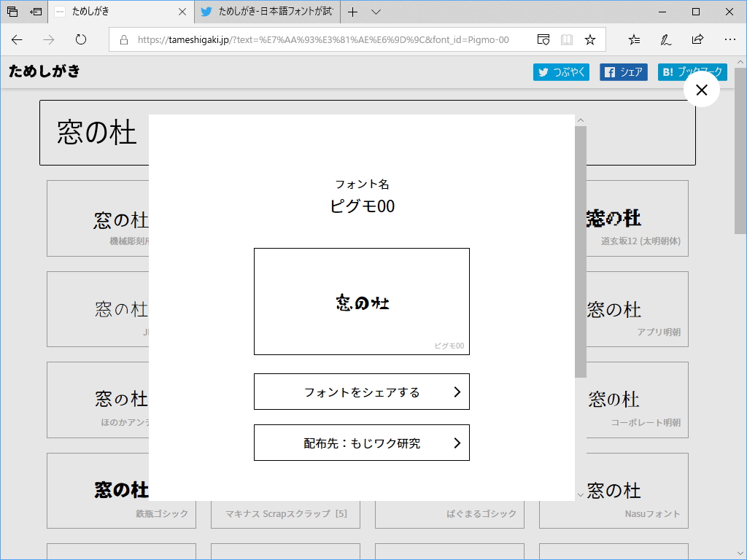Share on Facebook via the シェア button
Screen dimensions: 747x560
coord(623,72)
